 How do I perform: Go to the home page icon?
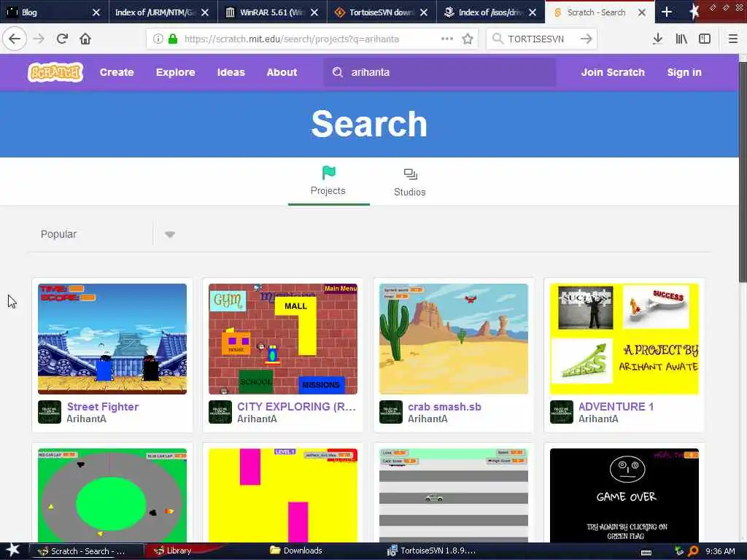tap(85, 39)
